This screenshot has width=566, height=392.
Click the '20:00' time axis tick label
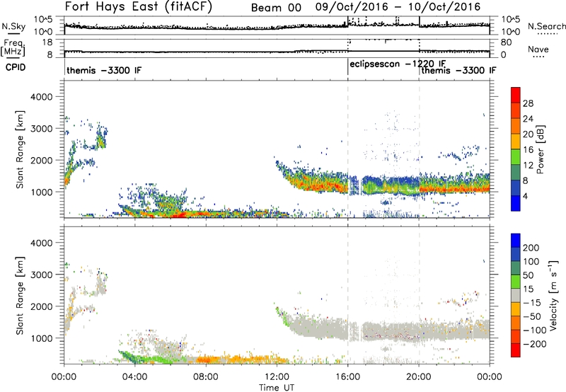click(x=419, y=377)
